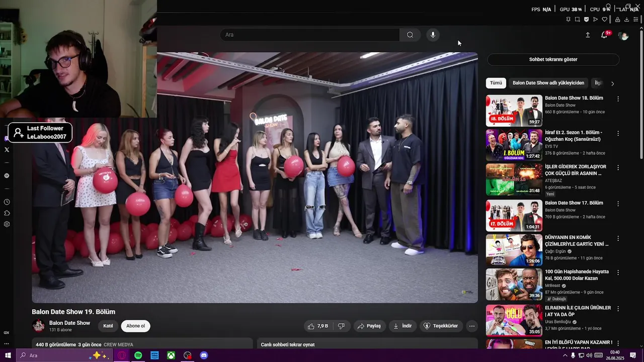
Task: Open options for Balon Date Show 17. Bölüm
Action: pos(618,204)
